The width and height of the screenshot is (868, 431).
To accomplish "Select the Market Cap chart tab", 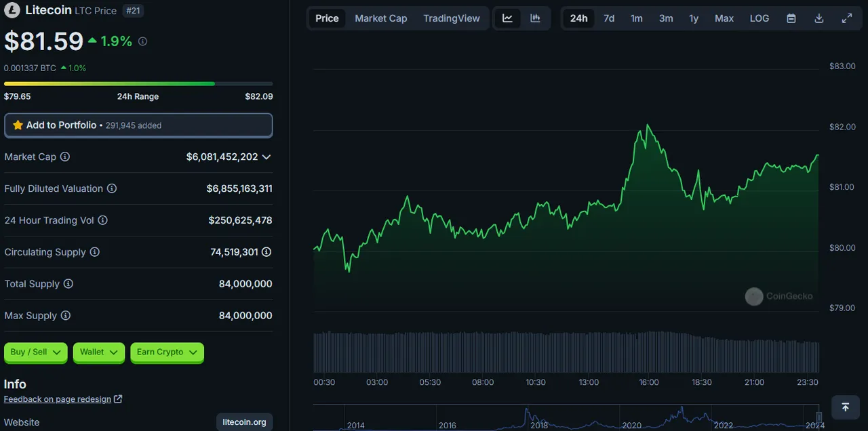I will [x=381, y=18].
